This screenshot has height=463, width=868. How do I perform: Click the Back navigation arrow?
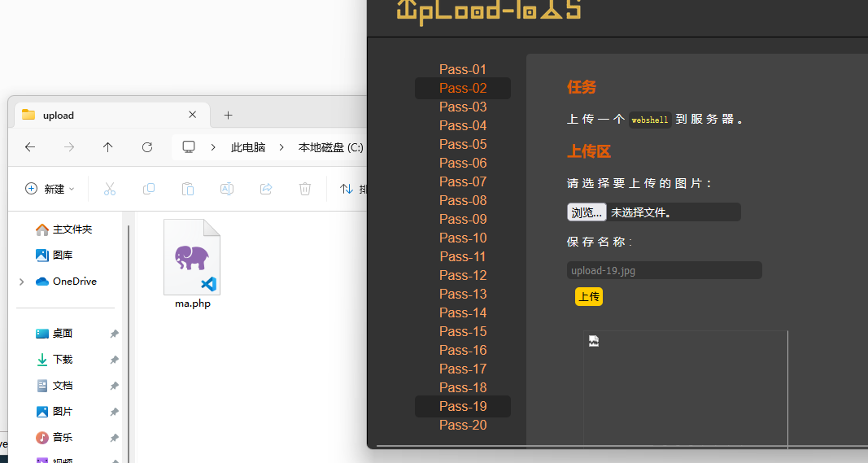pyautogui.click(x=30, y=147)
